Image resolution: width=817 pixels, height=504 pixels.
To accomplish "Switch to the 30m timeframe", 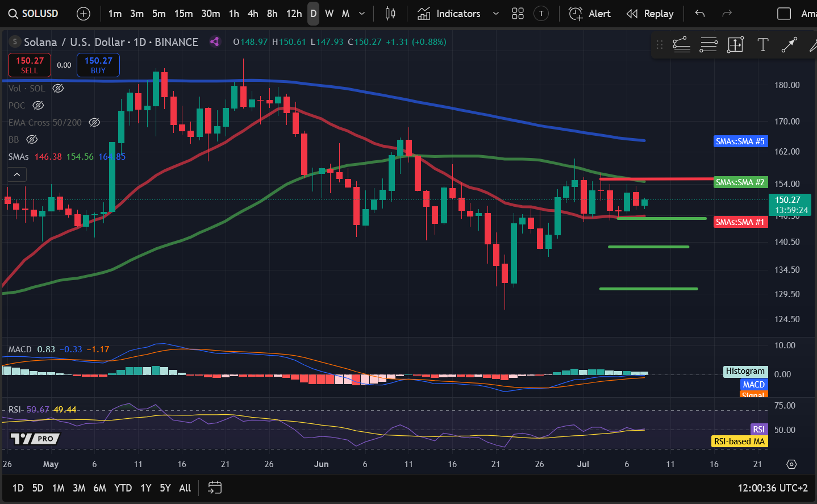I will 211,14.
